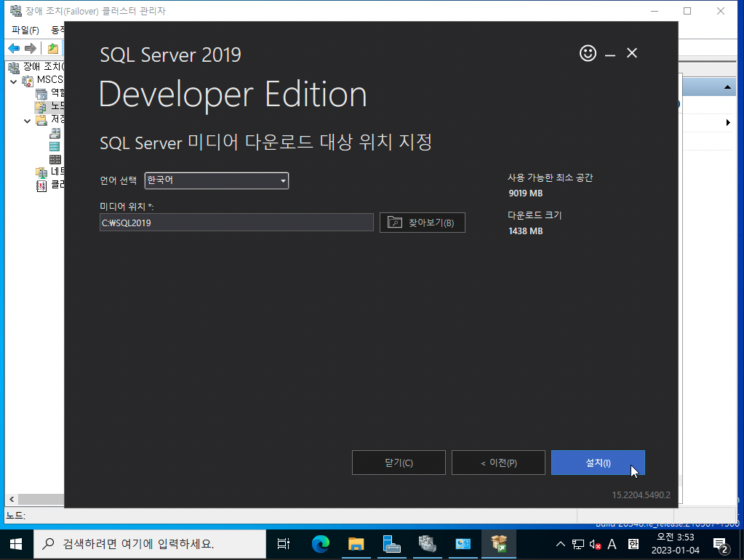Select the disks icon under storage
Screen dimensions: 744x560
55,133
